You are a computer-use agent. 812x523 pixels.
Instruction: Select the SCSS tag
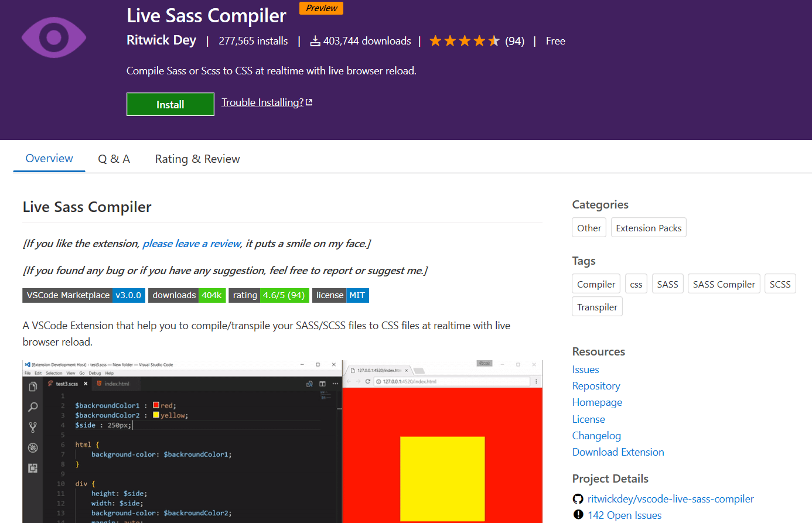coord(780,283)
